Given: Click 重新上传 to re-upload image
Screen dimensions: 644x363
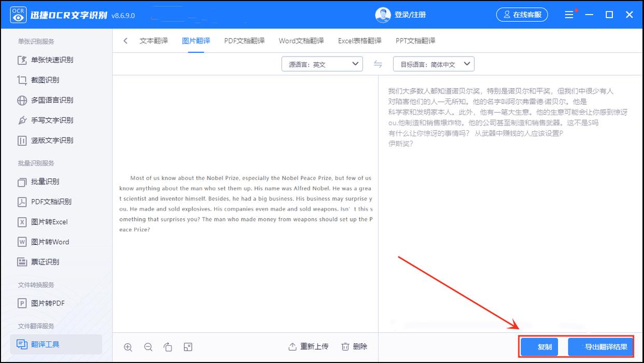Looking at the screenshot, I should click(x=309, y=346).
